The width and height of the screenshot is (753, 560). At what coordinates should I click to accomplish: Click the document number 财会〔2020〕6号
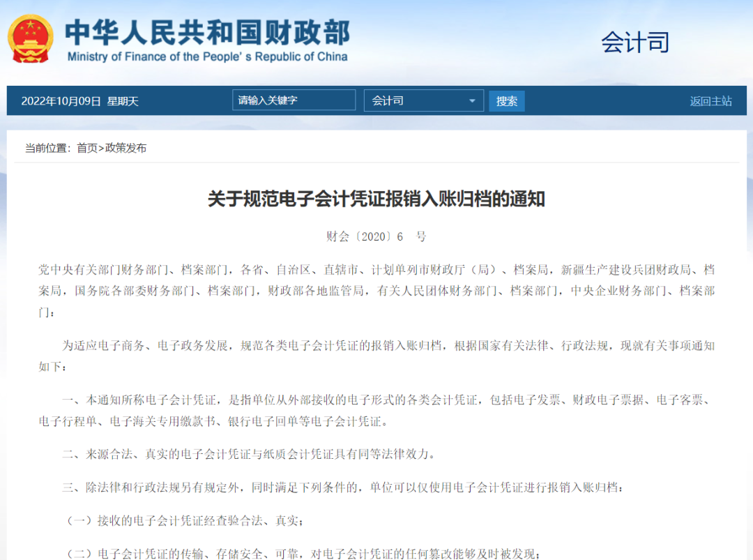376,236
